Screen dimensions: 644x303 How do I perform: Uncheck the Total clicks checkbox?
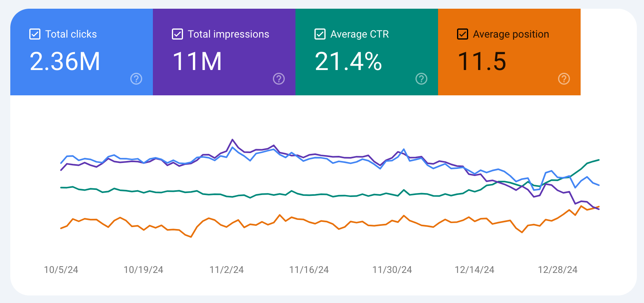[35, 34]
